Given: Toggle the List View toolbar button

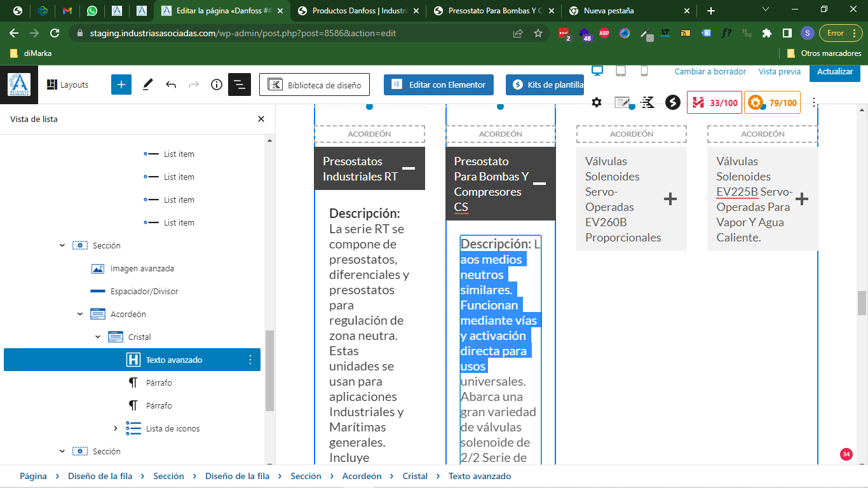Looking at the screenshot, I should tap(240, 85).
